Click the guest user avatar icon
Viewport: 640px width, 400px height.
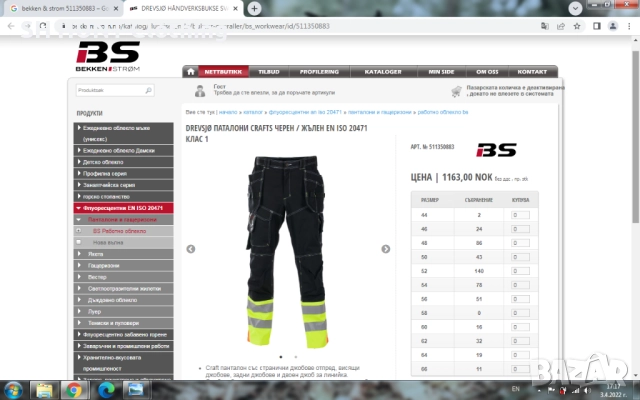(x=200, y=91)
